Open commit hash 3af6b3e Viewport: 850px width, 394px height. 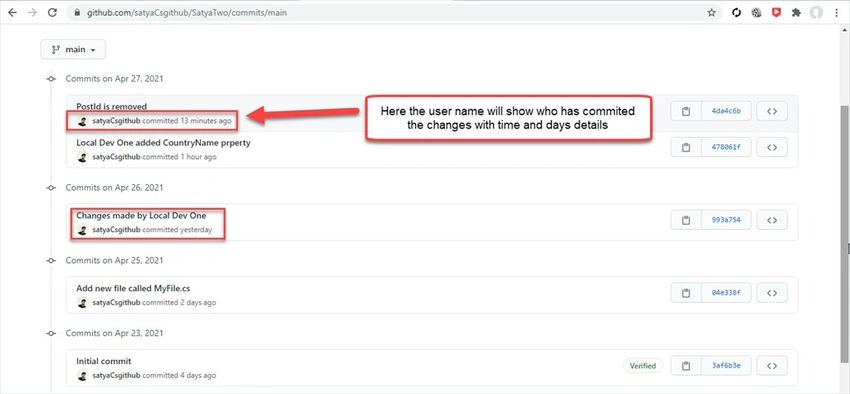tap(726, 366)
